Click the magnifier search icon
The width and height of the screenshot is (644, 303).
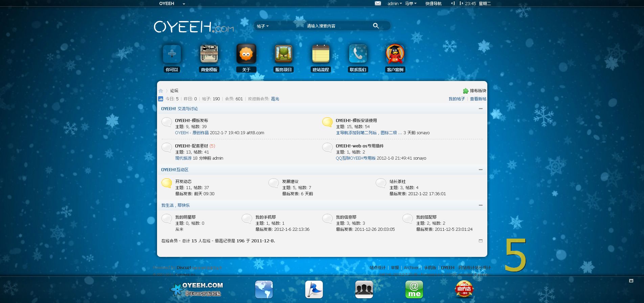click(376, 26)
